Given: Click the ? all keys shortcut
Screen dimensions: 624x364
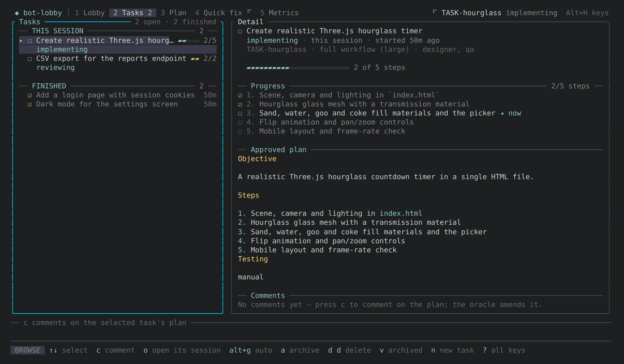Looking at the screenshot, I should 504,350.
